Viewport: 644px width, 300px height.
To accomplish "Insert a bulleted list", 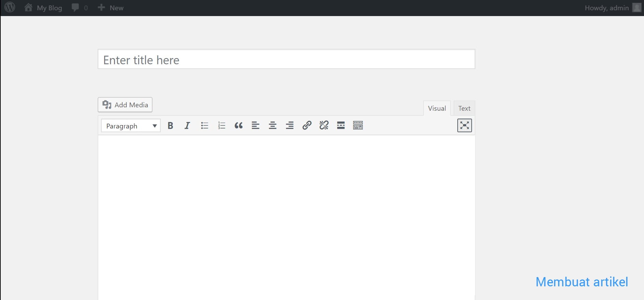I will (204, 126).
